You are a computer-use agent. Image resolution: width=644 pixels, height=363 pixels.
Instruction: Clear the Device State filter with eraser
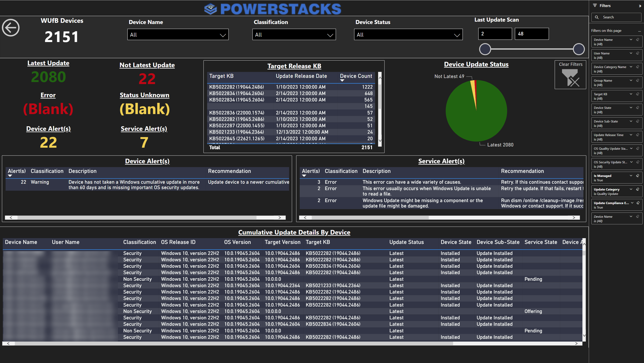pos(638,108)
